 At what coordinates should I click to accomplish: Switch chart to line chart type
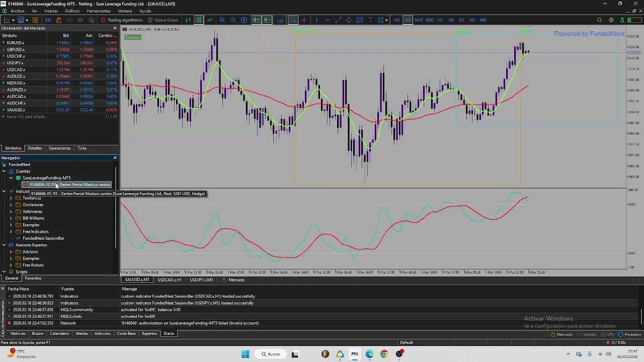[210, 20]
